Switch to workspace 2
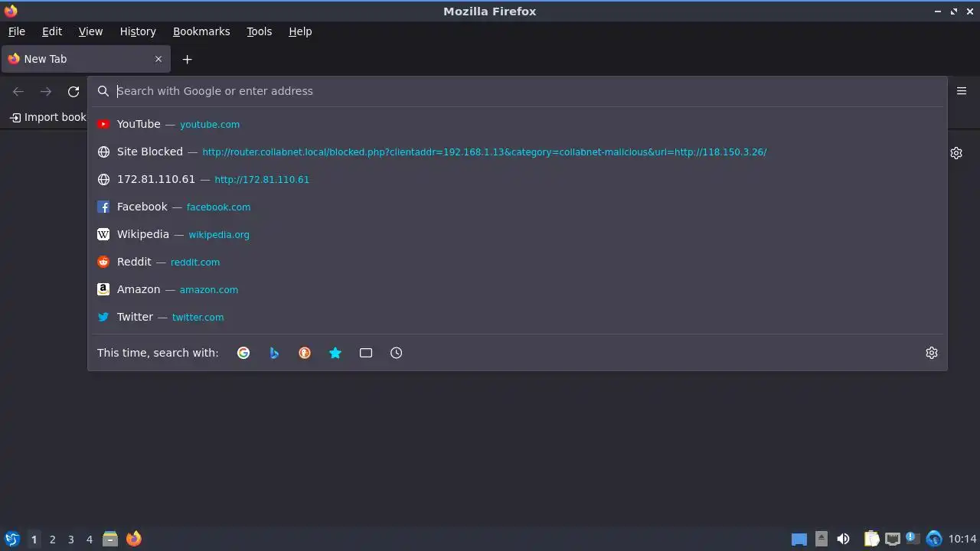The width and height of the screenshot is (980, 551). 53,540
